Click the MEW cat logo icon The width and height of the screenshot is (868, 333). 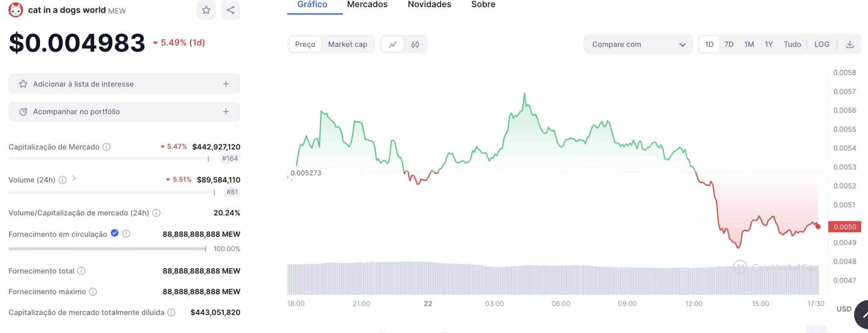point(16,10)
